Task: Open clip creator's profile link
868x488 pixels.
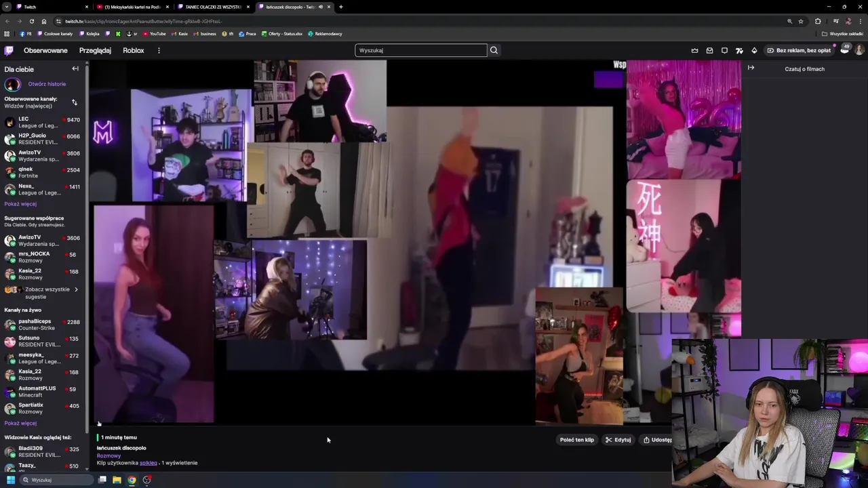Action: (148, 463)
